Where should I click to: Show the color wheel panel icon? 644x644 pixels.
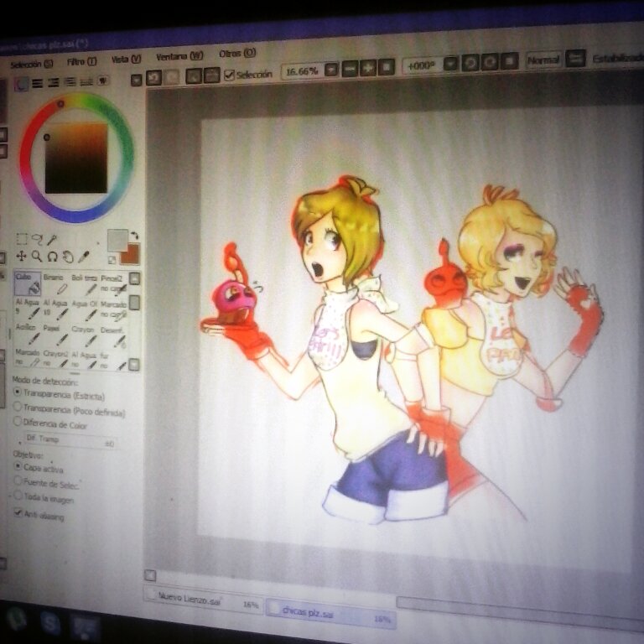pos(21,84)
